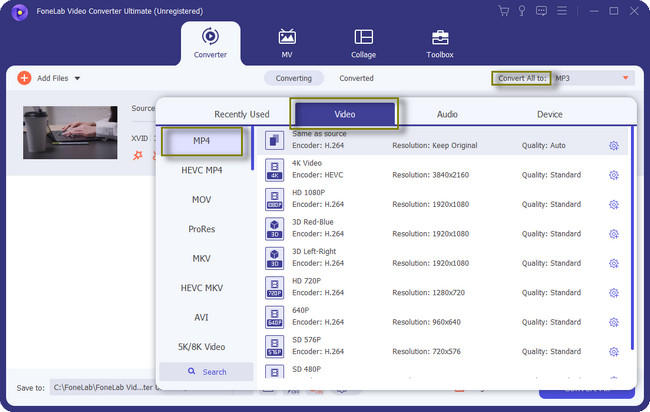This screenshot has width=650, height=412.
Task: Click the preset list scrollbar
Action: pos(632,238)
